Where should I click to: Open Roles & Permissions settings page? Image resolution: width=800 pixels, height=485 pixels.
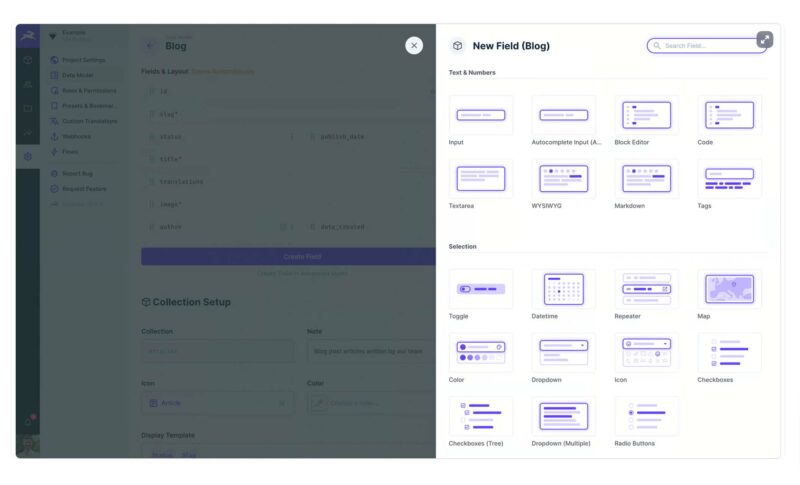point(88,90)
